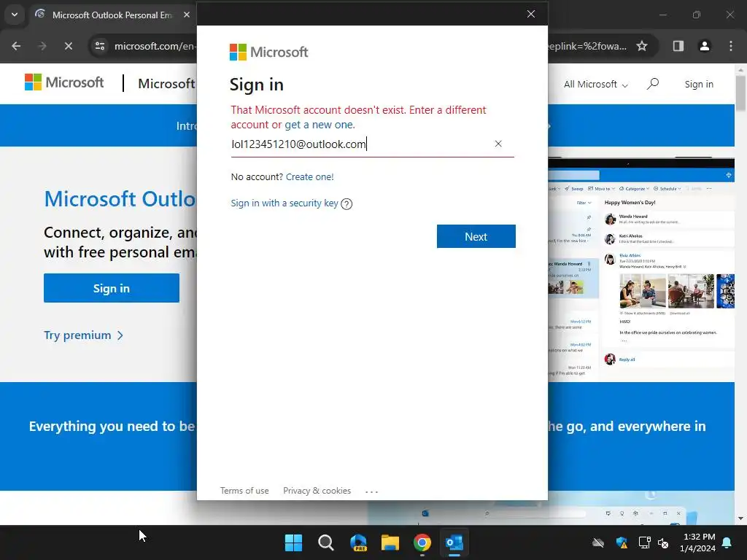Viewport: 747px width, 560px height.
Task: Switch to the Outlook app in the taskbar
Action: coord(454,542)
